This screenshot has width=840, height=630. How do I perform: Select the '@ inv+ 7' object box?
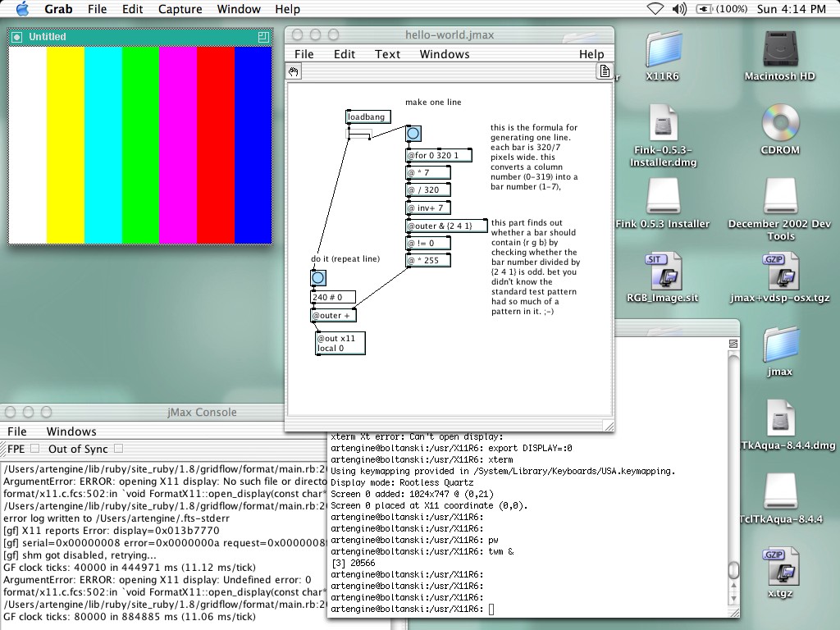428,208
